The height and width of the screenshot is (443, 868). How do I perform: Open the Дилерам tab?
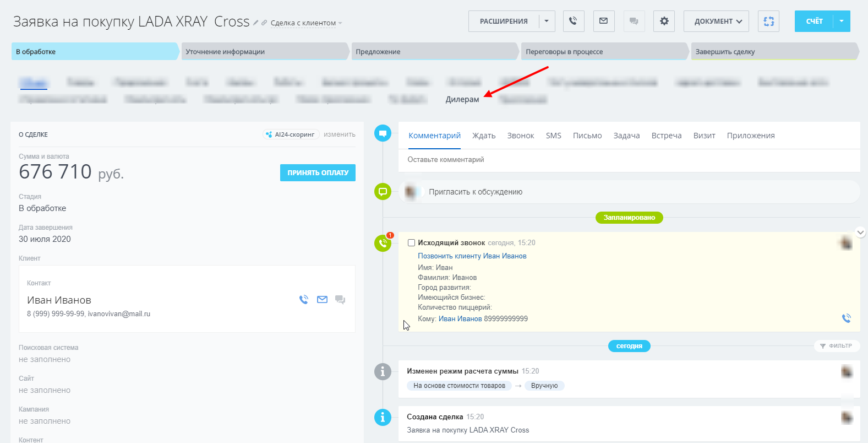462,99
